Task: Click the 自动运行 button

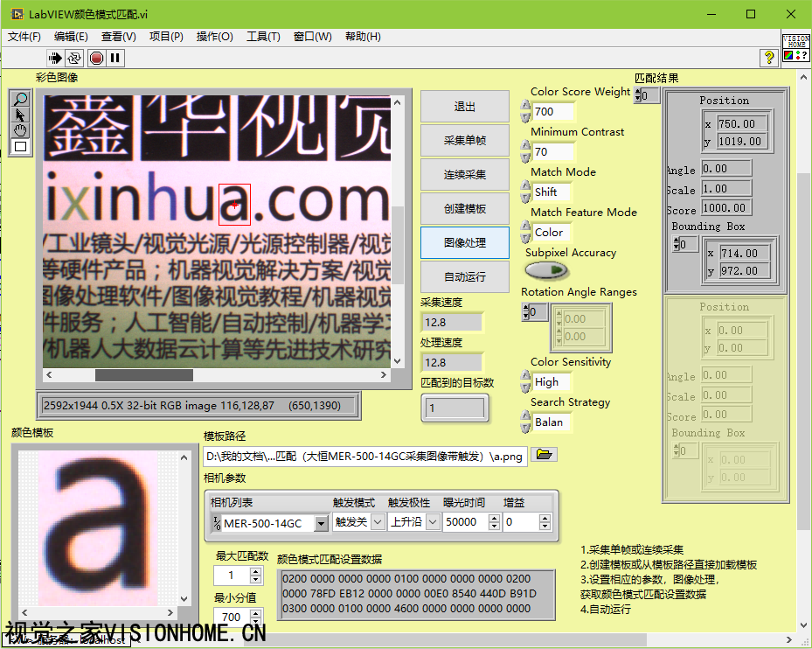Action: coord(464,277)
